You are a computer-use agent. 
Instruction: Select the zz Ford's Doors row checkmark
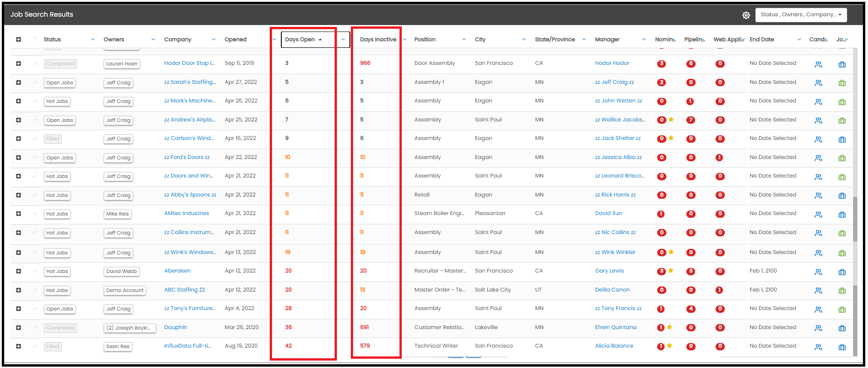click(x=35, y=157)
